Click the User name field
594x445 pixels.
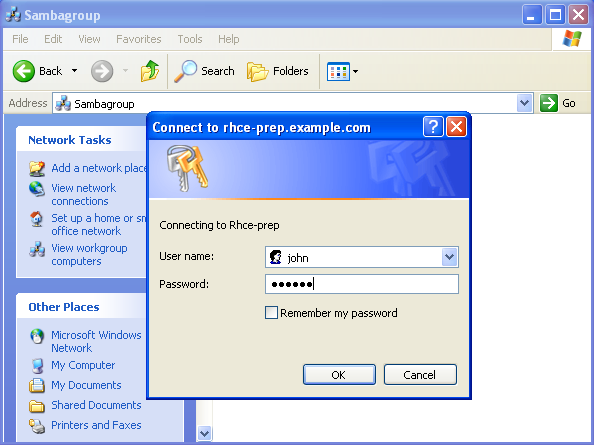point(362,257)
